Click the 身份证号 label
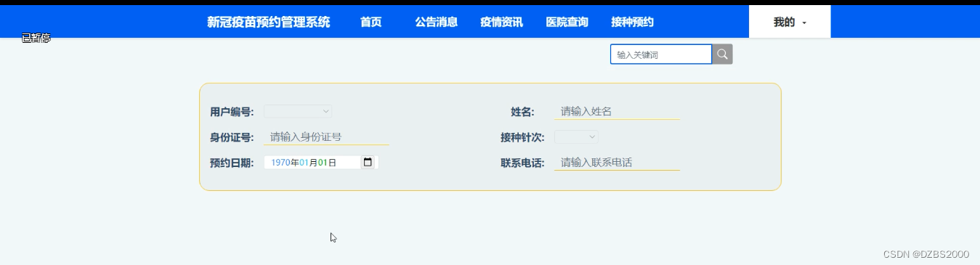The image size is (980, 265). coord(232,137)
